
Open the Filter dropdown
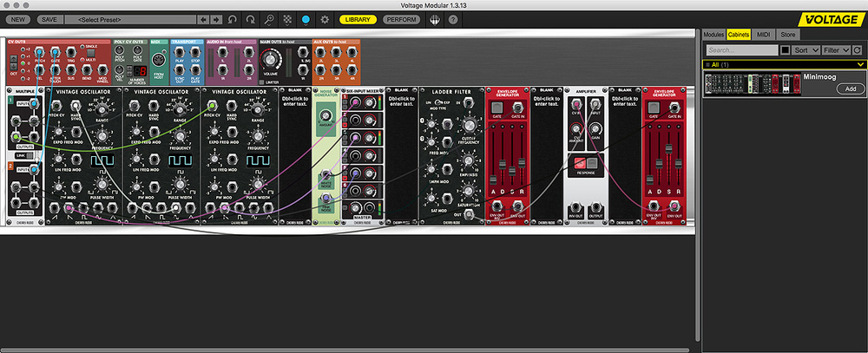837,50
